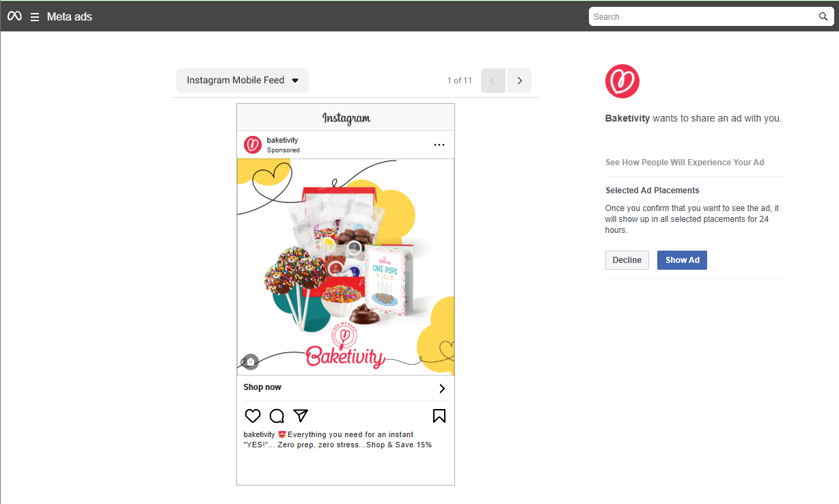Open the three-dot options on baketivity post

439,145
